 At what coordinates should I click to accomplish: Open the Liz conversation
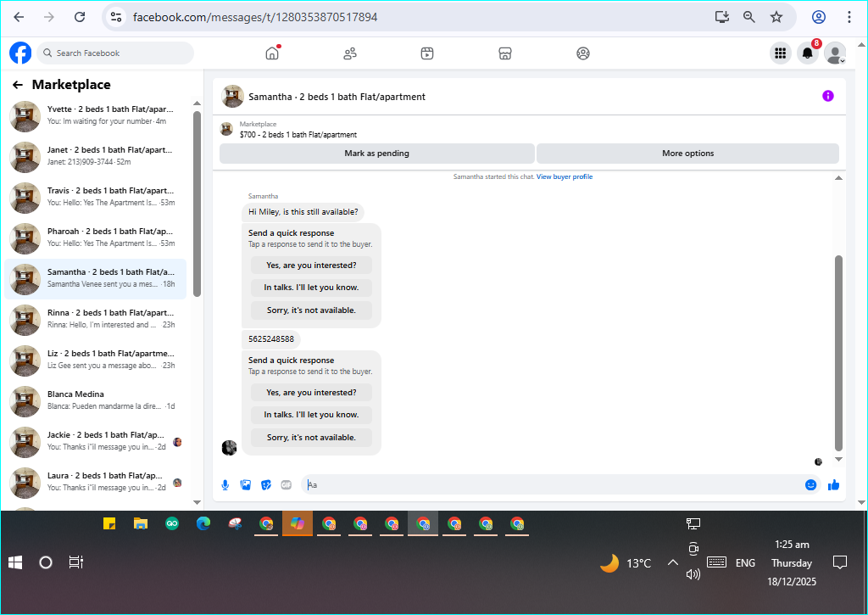pyautogui.click(x=95, y=361)
